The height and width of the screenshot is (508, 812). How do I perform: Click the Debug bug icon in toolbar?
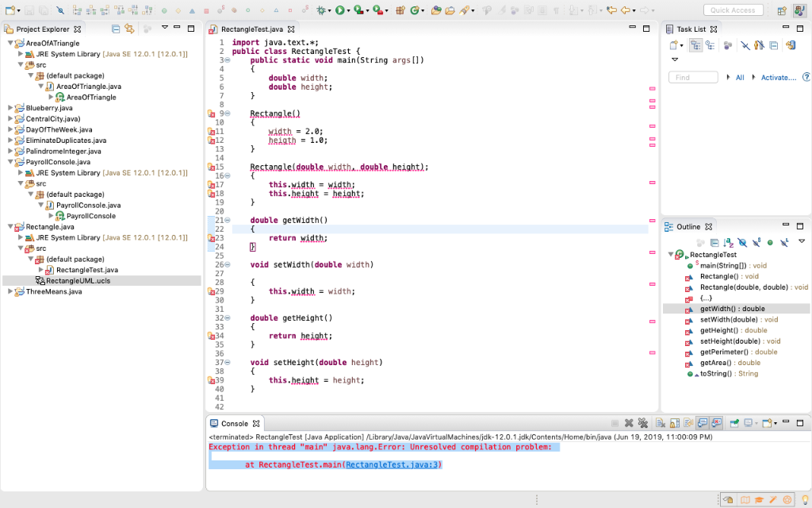(x=320, y=10)
